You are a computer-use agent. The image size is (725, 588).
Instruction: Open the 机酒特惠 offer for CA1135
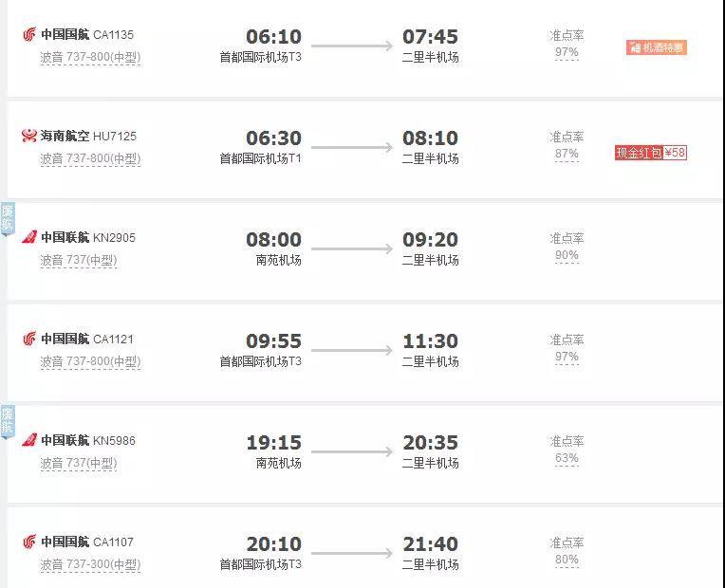[x=656, y=47]
